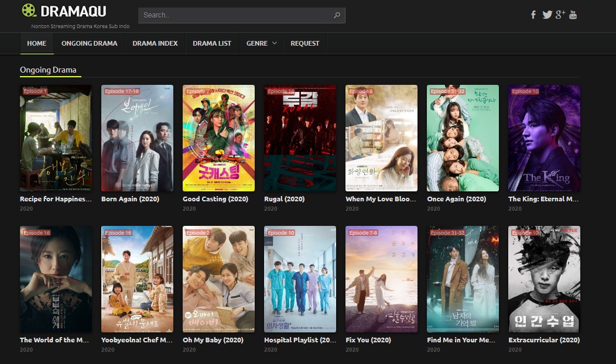The image size is (616, 364).
Task: Click the 'Episode 7-8' badge on Fix You
Action: (x=363, y=233)
